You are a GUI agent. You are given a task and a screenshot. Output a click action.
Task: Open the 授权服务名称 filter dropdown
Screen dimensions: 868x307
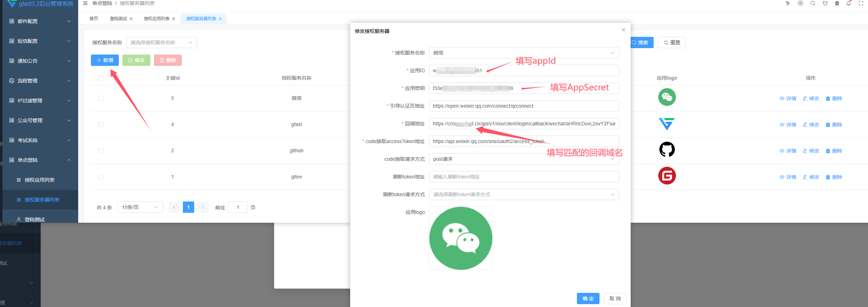[x=161, y=42]
